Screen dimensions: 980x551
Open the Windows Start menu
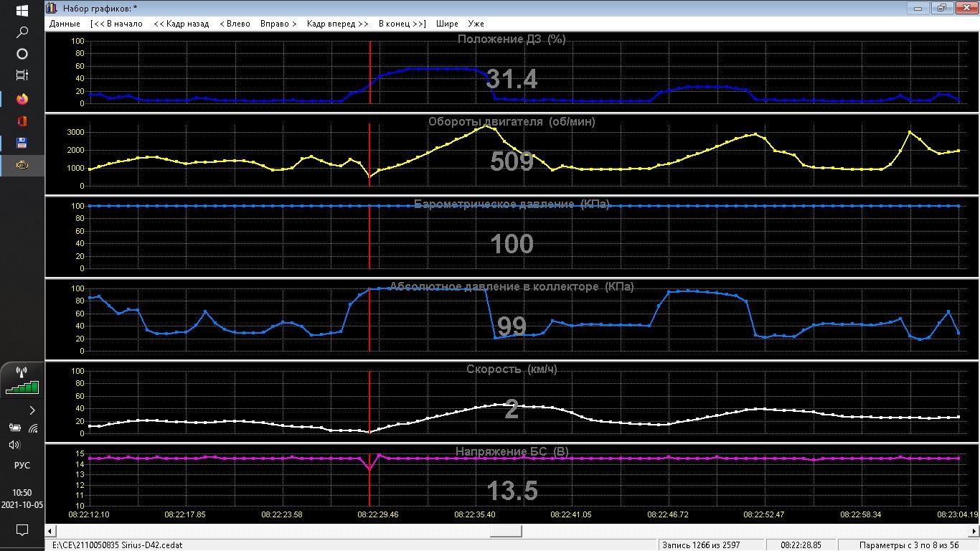[x=22, y=11]
